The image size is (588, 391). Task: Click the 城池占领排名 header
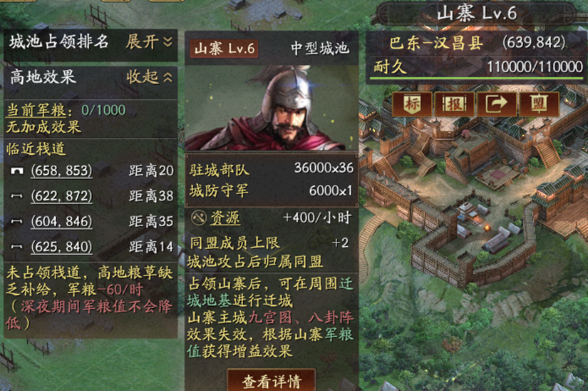point(59,41)
